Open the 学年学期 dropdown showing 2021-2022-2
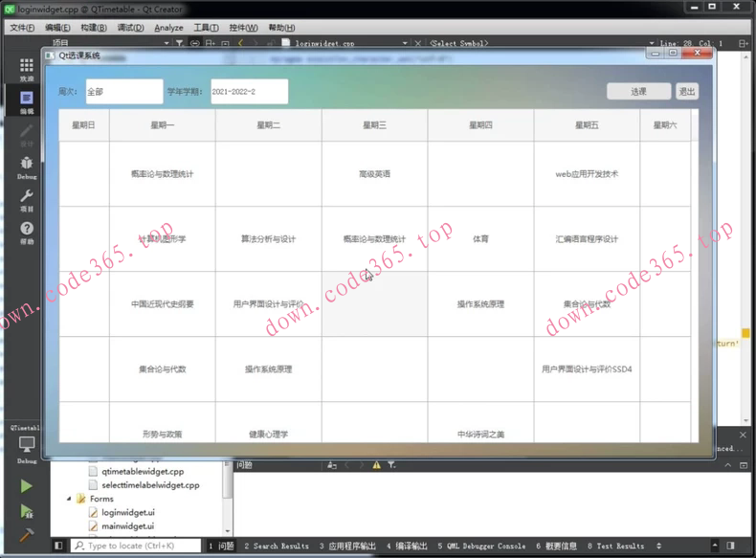This screenshot has height=558, width=756. pos(248,92)
